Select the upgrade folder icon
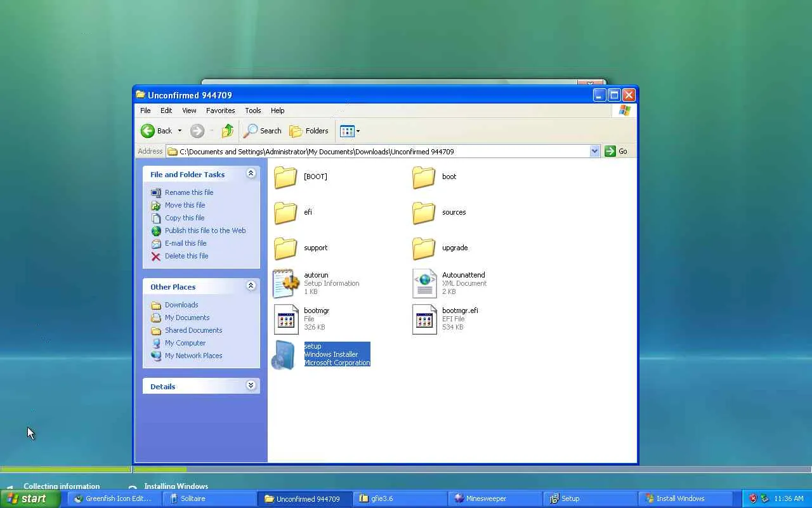The image size is (812, 508). coord(424,248)
